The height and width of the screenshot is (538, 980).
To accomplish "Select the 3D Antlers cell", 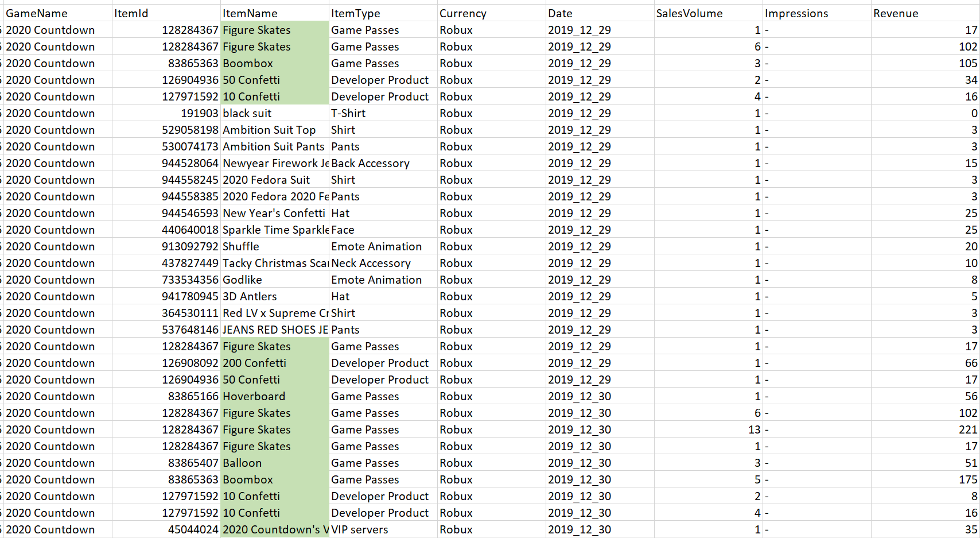I will click(x=274, y=296).
